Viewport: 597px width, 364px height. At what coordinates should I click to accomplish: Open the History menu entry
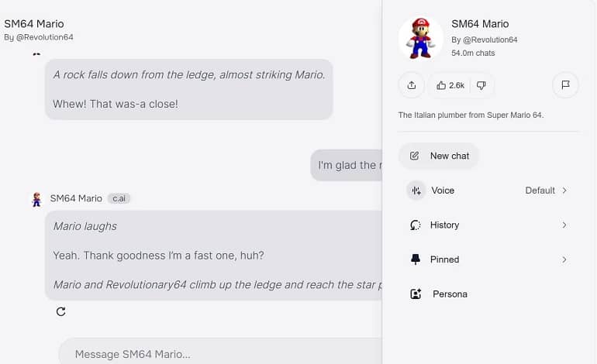pyautogui.click(x=488, y=225)
